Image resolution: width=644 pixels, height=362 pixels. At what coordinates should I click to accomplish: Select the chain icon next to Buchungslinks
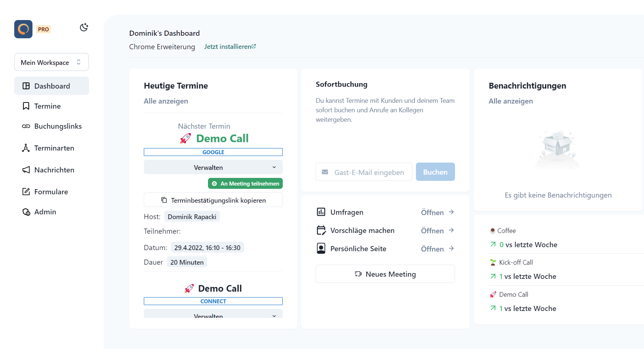[26, 126]
